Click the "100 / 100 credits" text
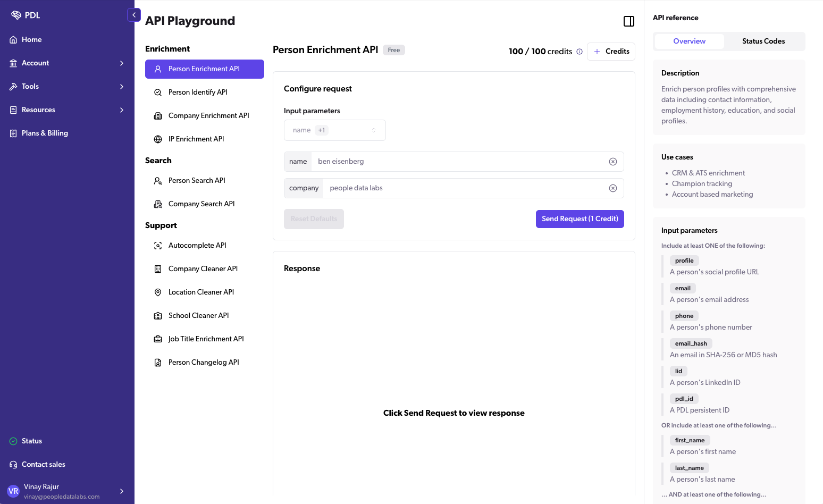 point(541,52)
